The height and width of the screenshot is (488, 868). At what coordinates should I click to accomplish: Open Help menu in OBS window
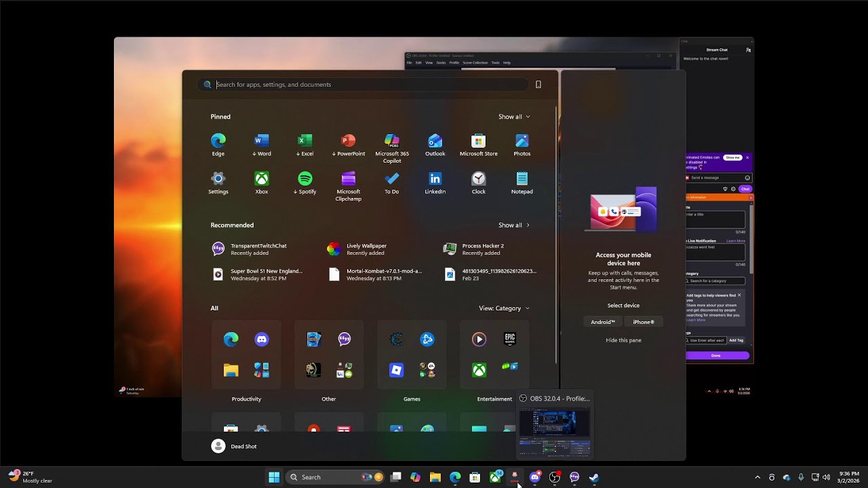[507, 62]
